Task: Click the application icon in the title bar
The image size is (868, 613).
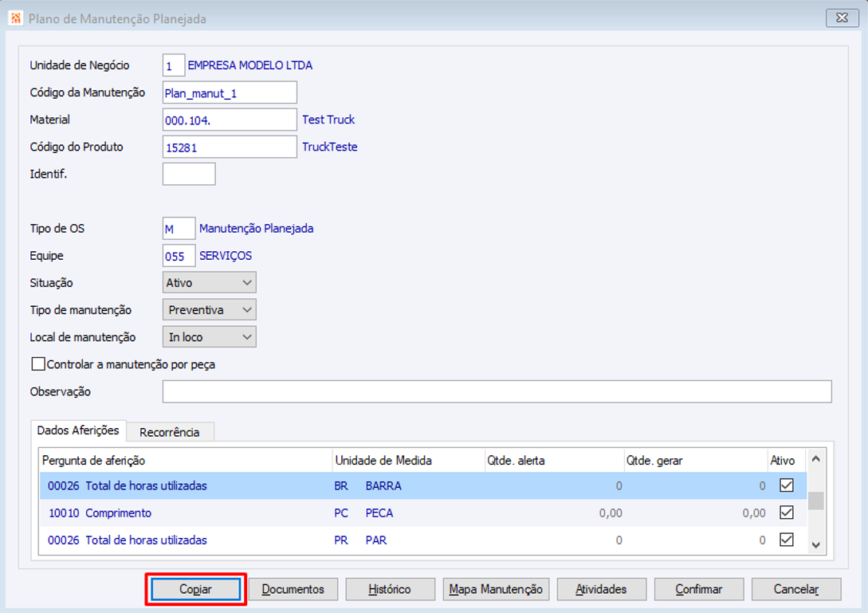Action: click(x=15, y=18)
